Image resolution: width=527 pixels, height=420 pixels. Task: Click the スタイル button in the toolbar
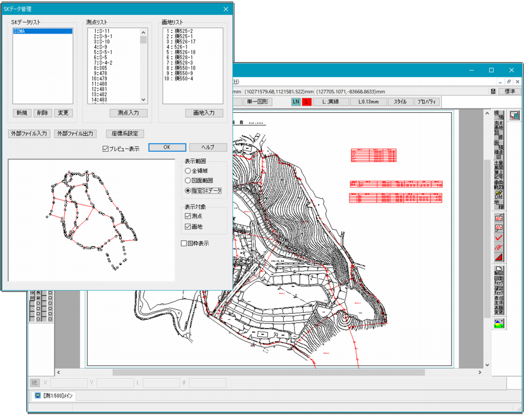coord(400,102)
